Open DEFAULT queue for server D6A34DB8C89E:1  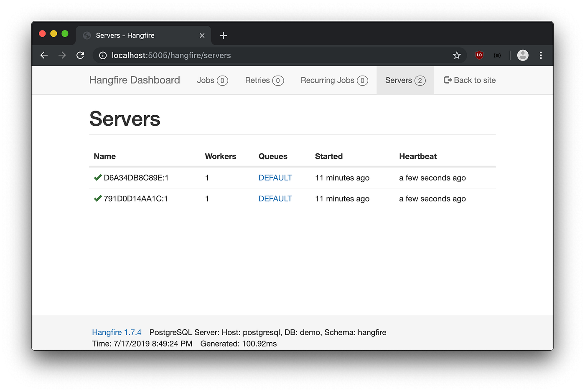click(x=275, y=178)
